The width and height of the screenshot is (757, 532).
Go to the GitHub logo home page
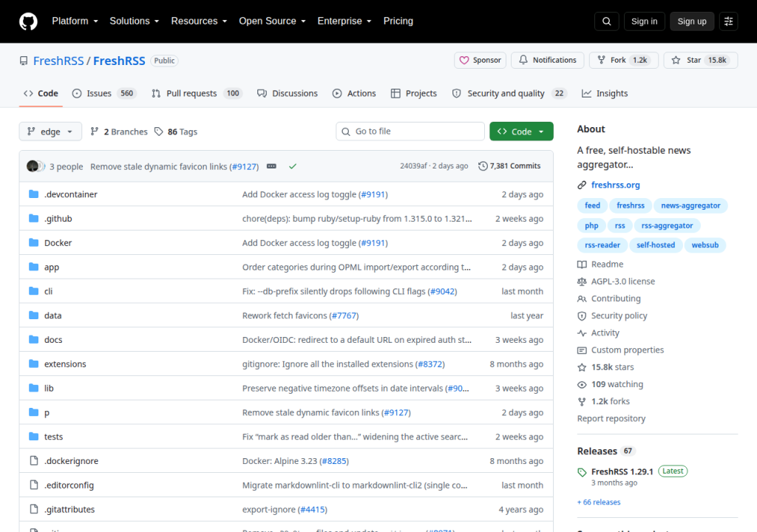pos(28,21)
